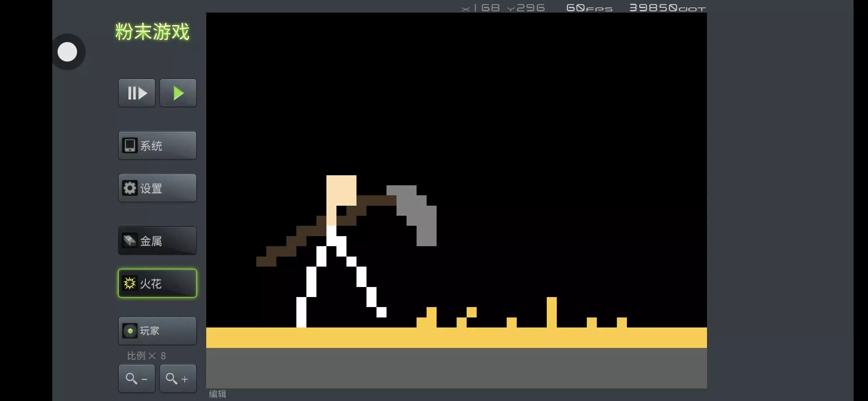Click the 编辑 label below the canvas

tap(217, 394)
